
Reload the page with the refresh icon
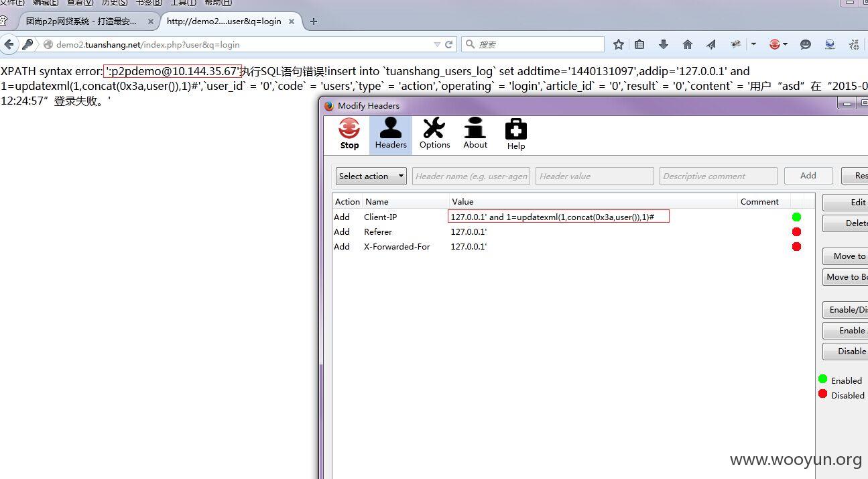(x=448, y=44)
